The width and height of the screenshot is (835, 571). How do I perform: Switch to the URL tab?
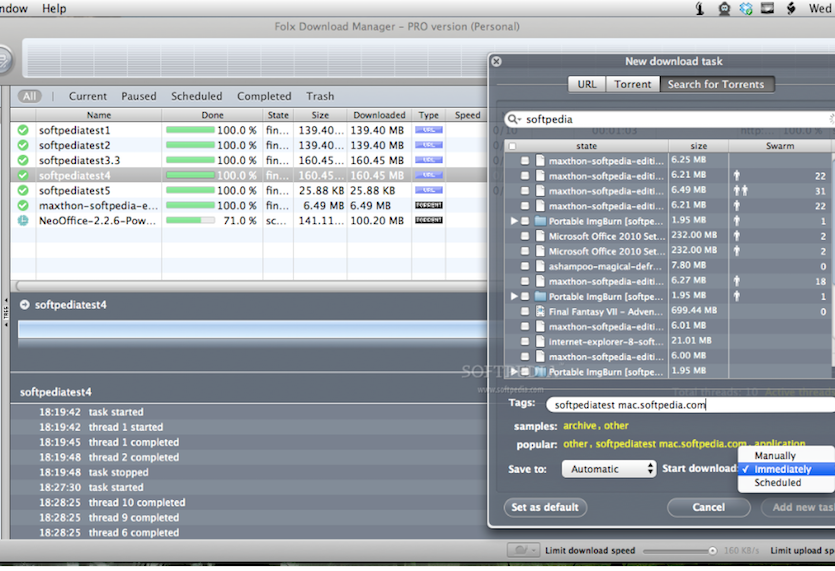(587, 84)
